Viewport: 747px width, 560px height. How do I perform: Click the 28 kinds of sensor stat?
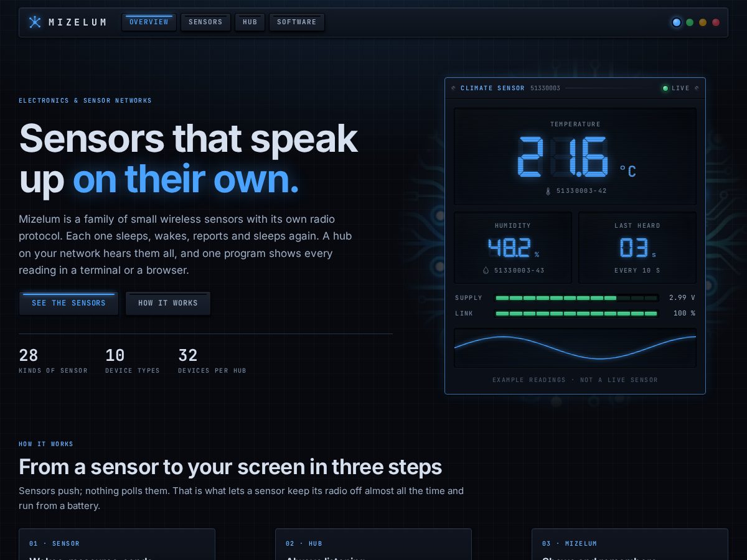coord(53,362)
